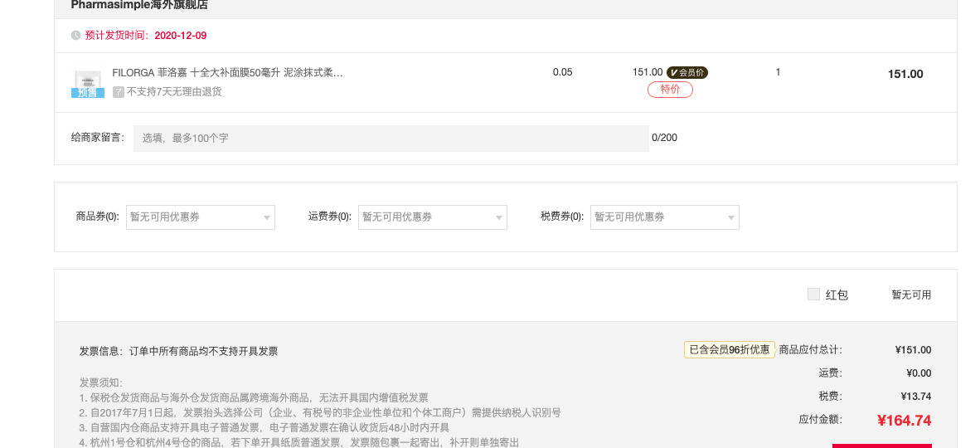Click the ¥0.00 shipping fee value
980x448 pixels.
click(x=919, y=373)
